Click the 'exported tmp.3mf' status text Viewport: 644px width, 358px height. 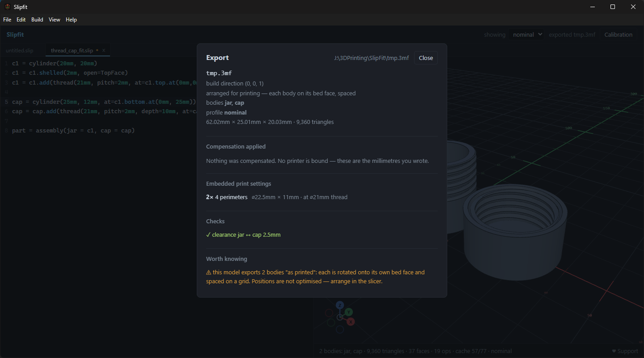click(x=572, y=35)
